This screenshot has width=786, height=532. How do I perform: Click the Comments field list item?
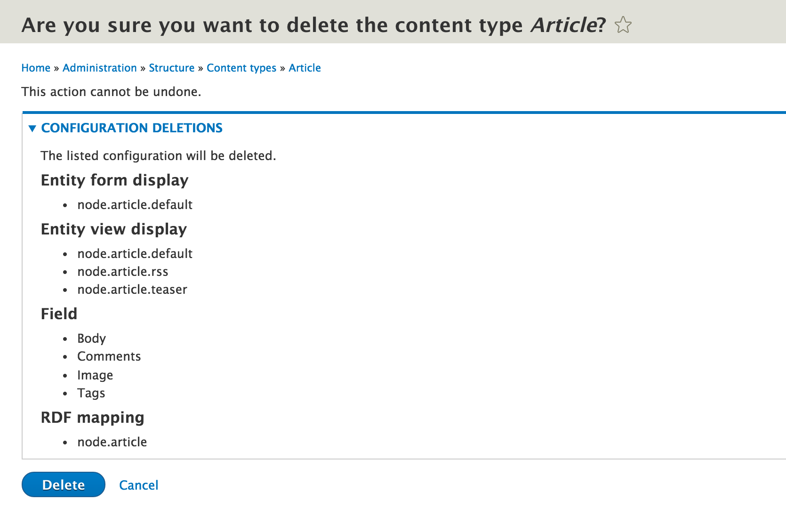pos(109,356)
